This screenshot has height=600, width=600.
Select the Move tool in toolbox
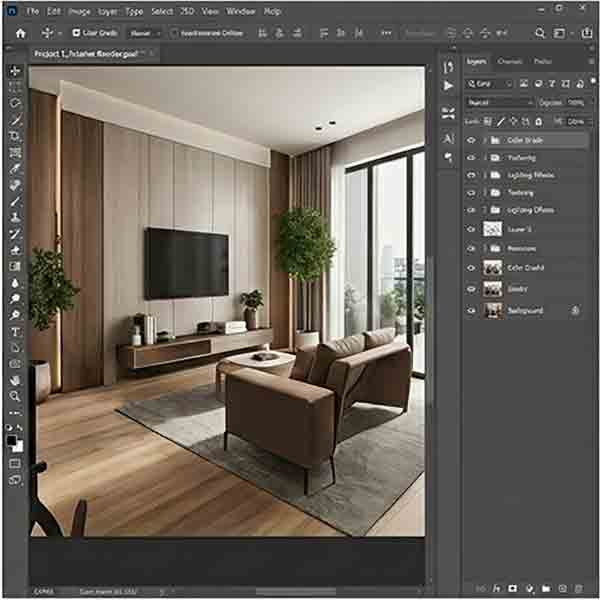pos(15,71)
